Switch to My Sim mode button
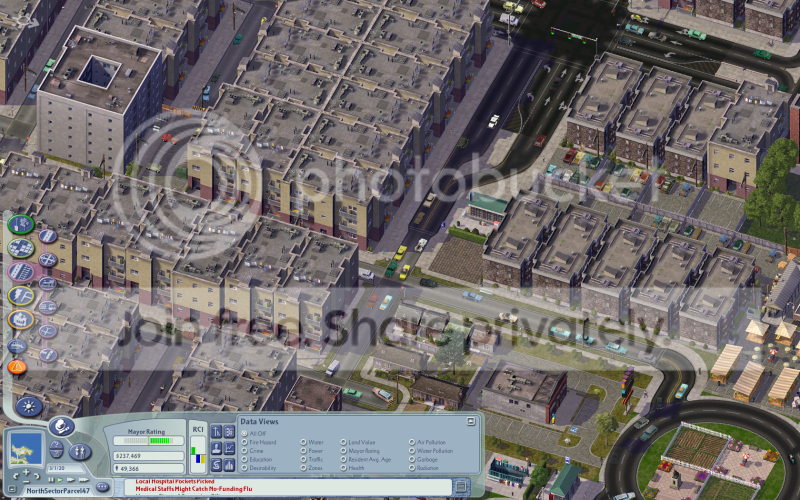 (x=80, y=452)
